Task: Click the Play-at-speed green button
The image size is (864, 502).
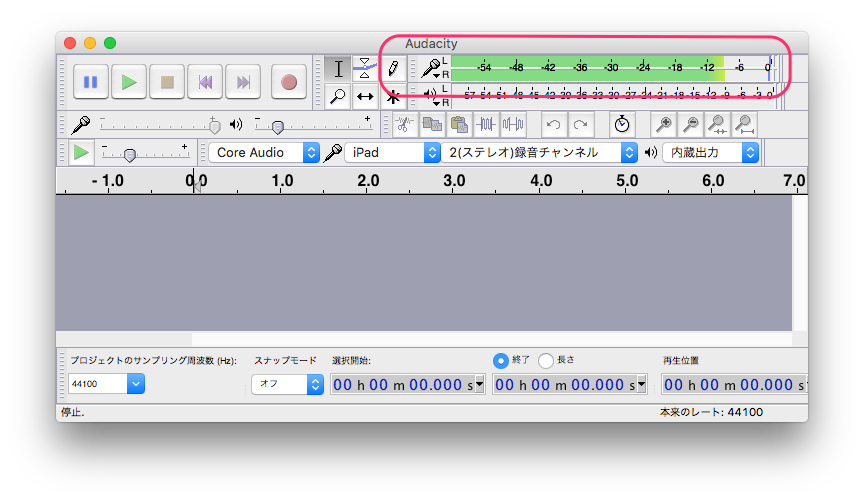Action: click(81, 153)
